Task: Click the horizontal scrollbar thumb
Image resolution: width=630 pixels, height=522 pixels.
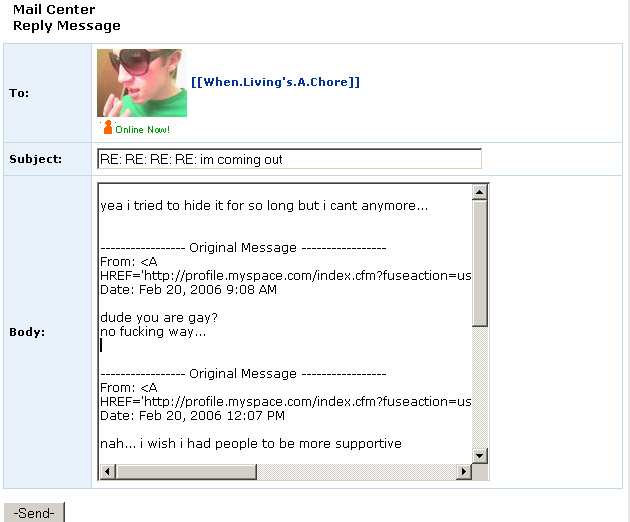Action: point(186,471)
